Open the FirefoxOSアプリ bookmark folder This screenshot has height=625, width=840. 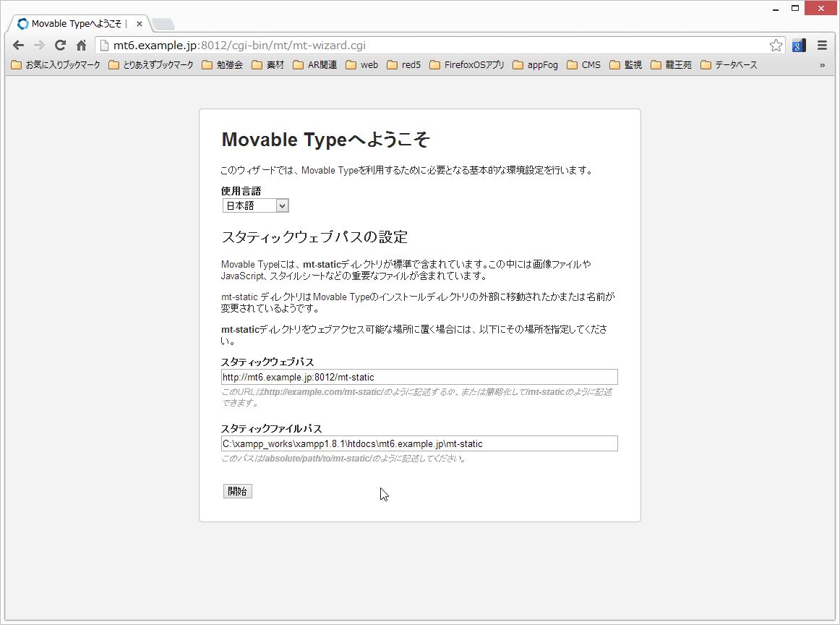coord(467,65)
